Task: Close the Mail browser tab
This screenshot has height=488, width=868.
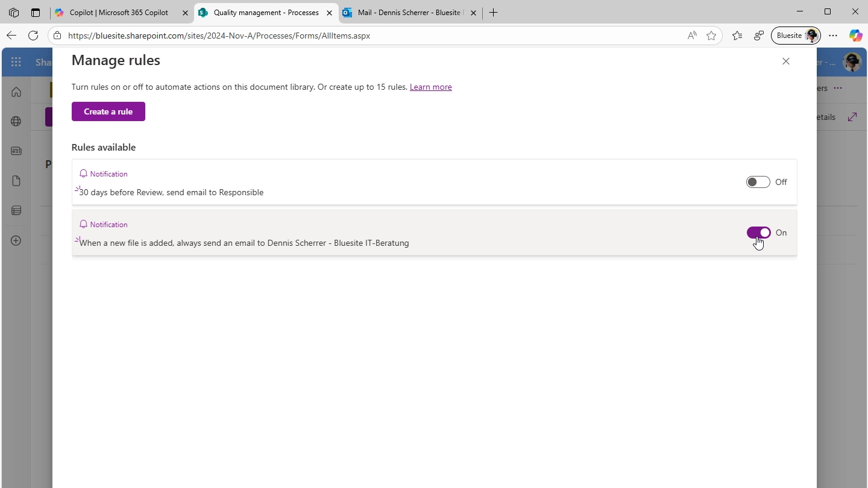Action: coord(473,13)
